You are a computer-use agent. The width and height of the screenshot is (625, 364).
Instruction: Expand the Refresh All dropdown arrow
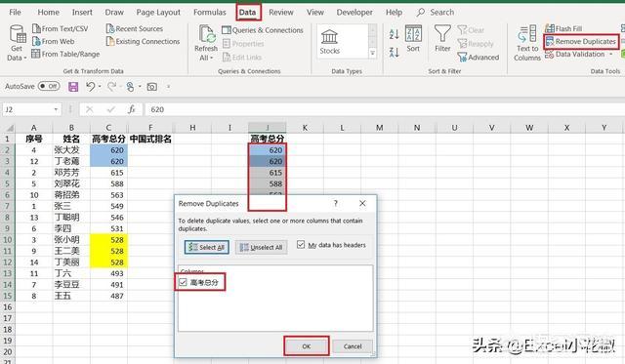coord(211,59)
